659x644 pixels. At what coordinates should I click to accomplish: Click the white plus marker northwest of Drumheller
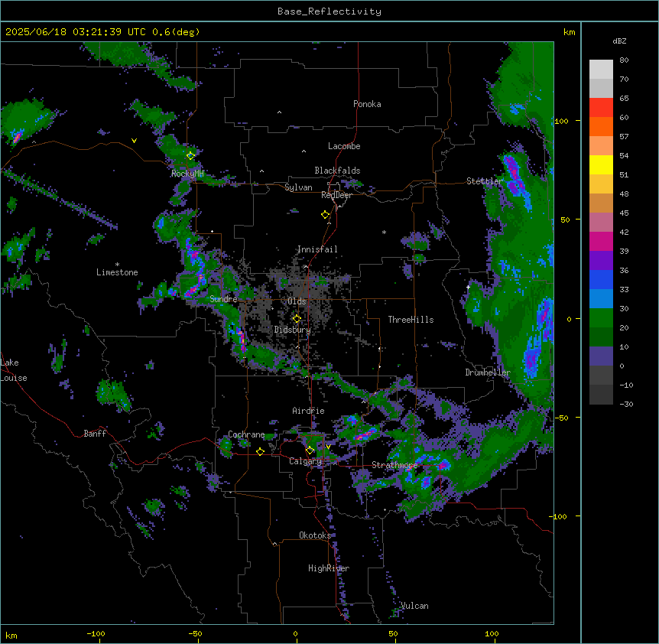pyautogui.click(x=468, y=287)
